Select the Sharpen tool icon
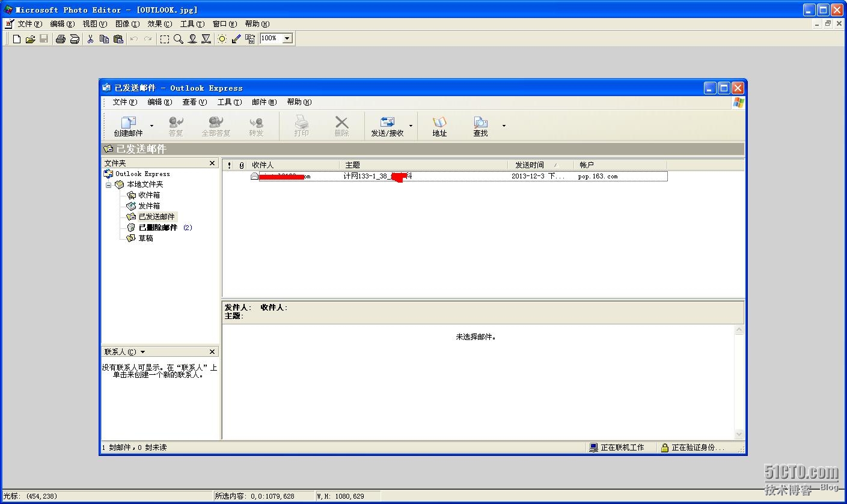 pyautogui.click(x=206, y=38)
